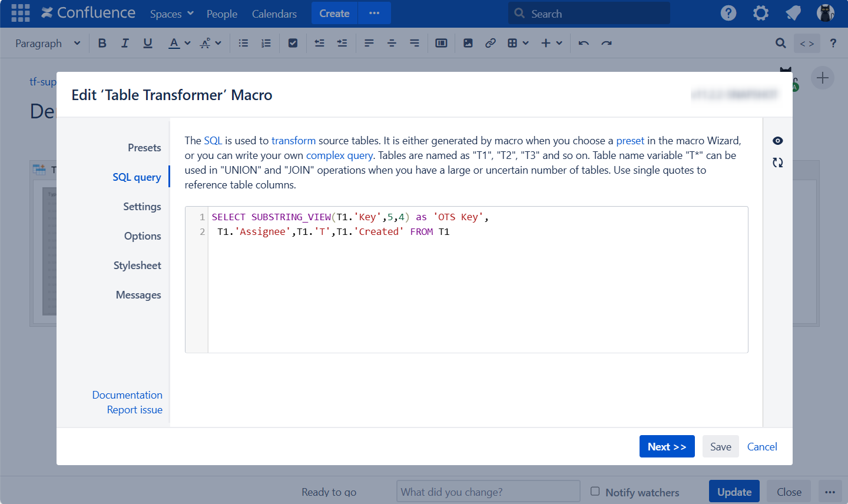This screenshot has height=504, width=848.
Task: Align text left
Action: [x=369, y=43]
